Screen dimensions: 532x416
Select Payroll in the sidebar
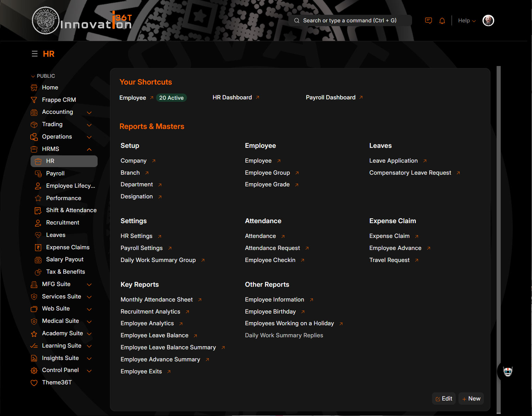pyautogui.click(x=55, y=174)
